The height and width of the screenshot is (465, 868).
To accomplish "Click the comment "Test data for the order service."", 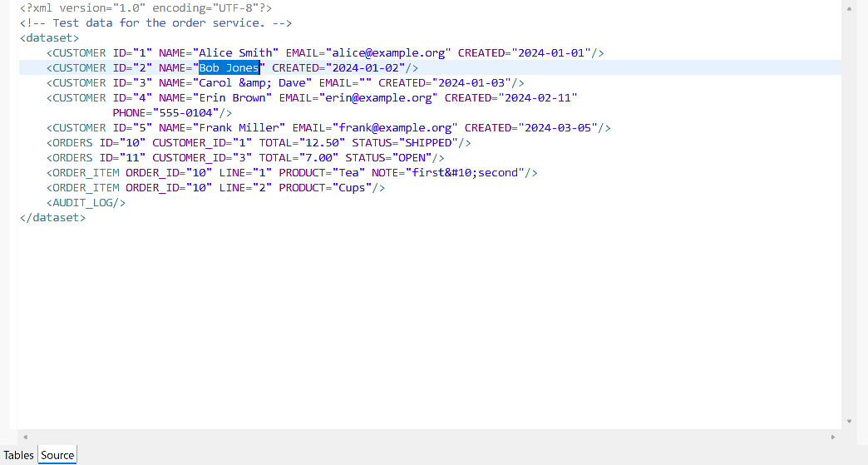I will 159,22.
